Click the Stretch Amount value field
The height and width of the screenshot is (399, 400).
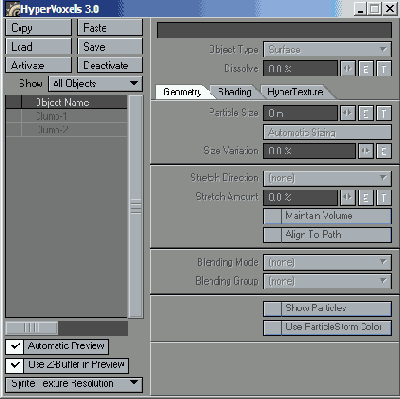300,197
